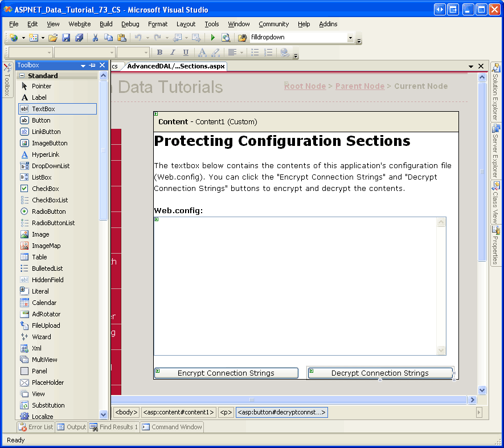
Task: Select the Calendar control in Toolbox
Action: (x=44, y=303)
